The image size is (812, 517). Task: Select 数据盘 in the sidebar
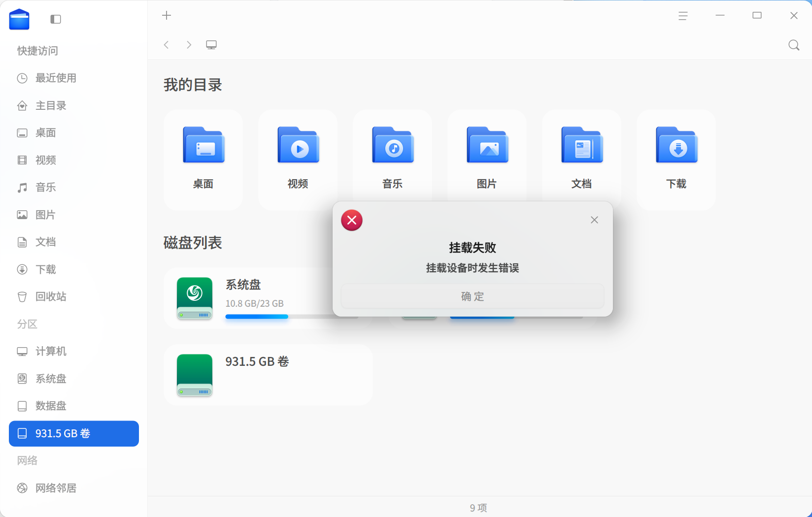[x=74, y=406]
